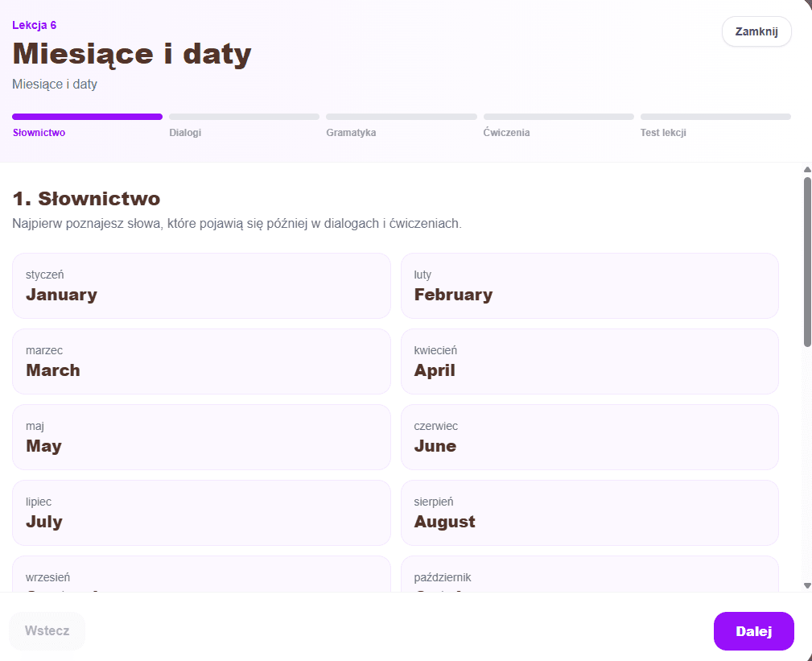Select the czerwiec June card
The height and width of the screenshot is (661, 812).
click(x=590, y=437)
